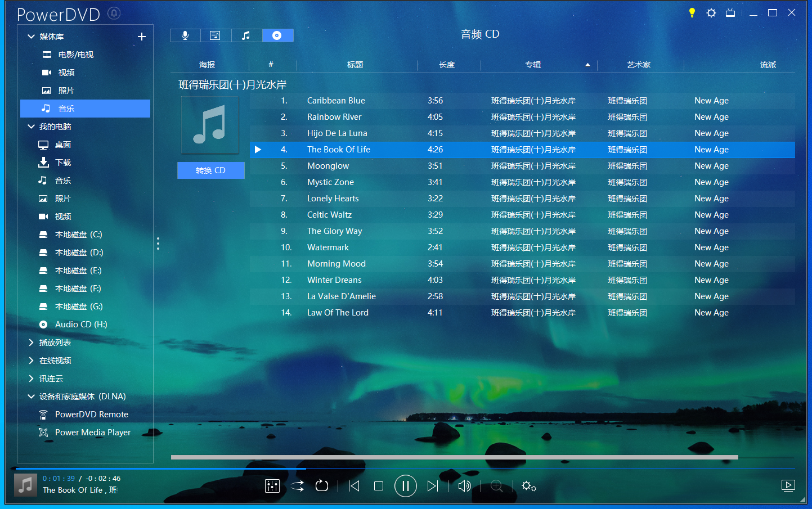Switch to the album list view tab
The width and height of the screenshot is (812, 509).
(216, 35)
